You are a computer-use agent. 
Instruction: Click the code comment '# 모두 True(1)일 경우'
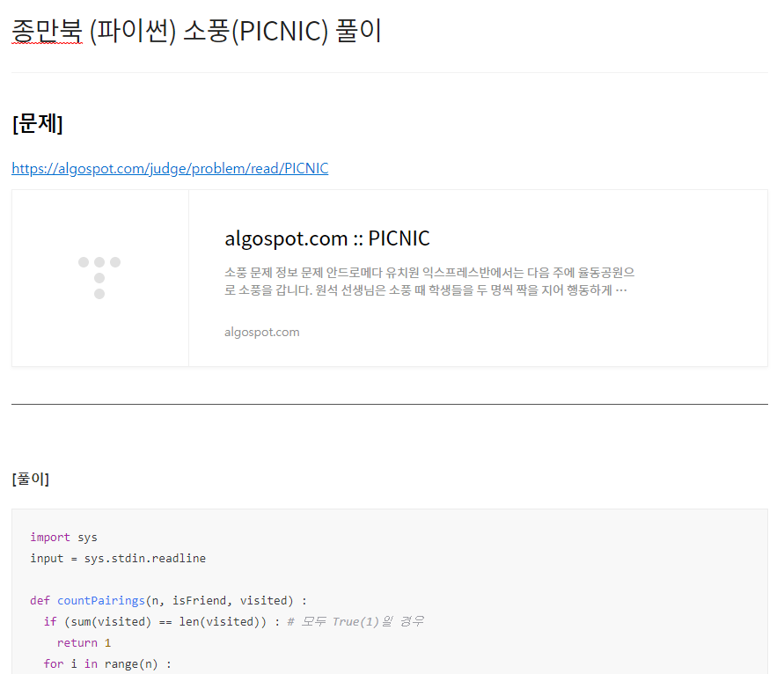pos(355,621)
